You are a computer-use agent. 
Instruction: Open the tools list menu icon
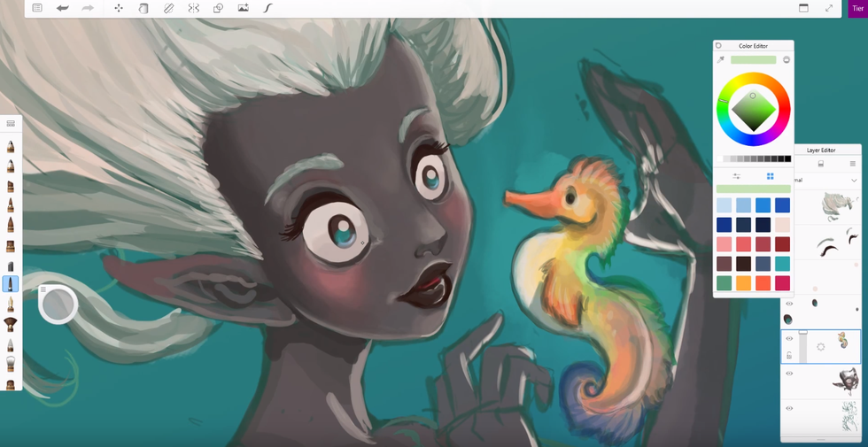pos(37,8)
